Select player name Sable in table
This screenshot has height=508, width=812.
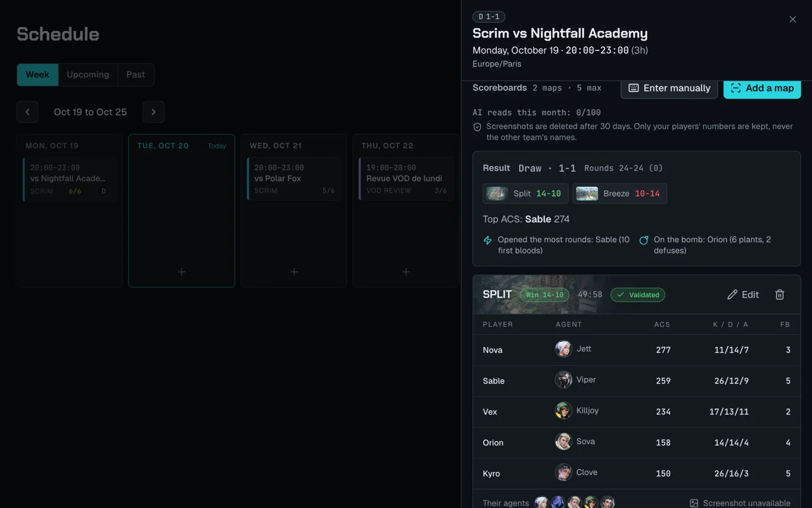tap(494, 381)
